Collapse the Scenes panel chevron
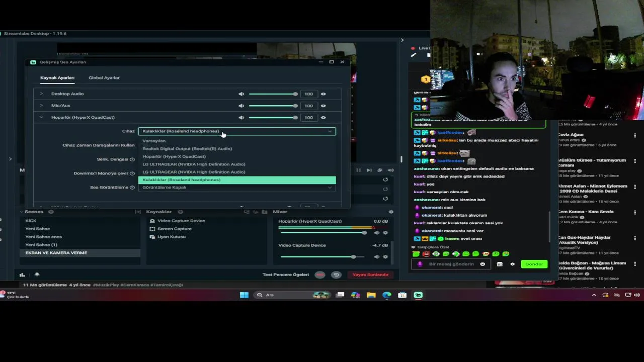Screen dimensions: 644x362 point(22,212)
